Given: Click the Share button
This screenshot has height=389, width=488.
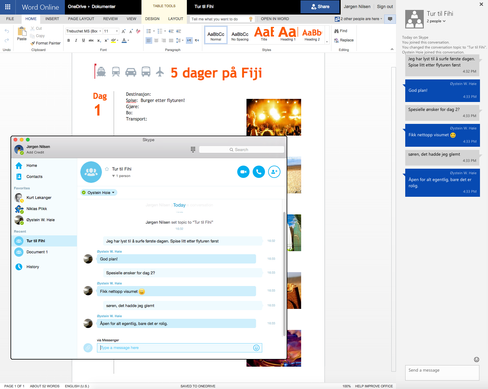Looking at the screenshot, I should (320, 7).
